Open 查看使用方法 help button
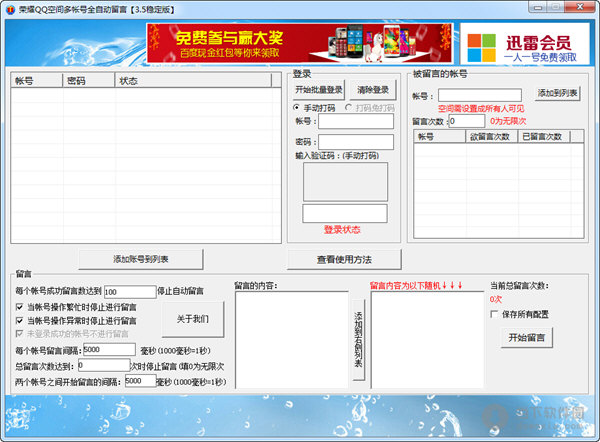600x442 pixels. 344,259
